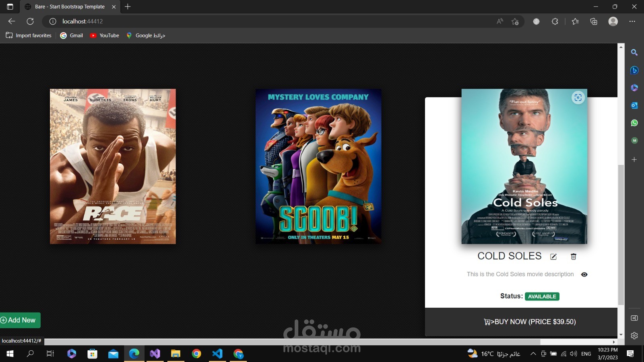The height and width of the screenshot is (362, 644).
Task: Open sidebar settings gear
Action: [634, 335]
